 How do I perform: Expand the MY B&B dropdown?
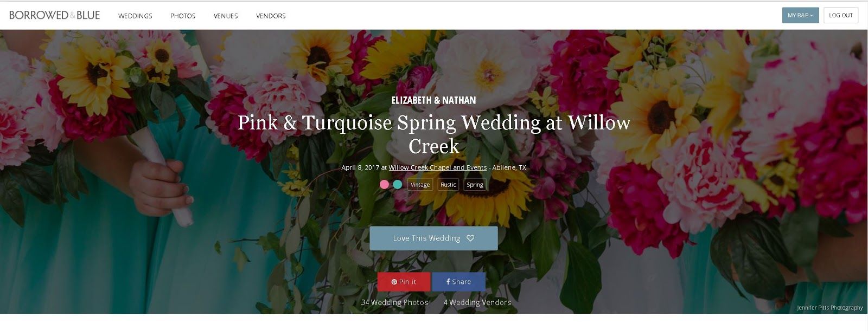801,15
